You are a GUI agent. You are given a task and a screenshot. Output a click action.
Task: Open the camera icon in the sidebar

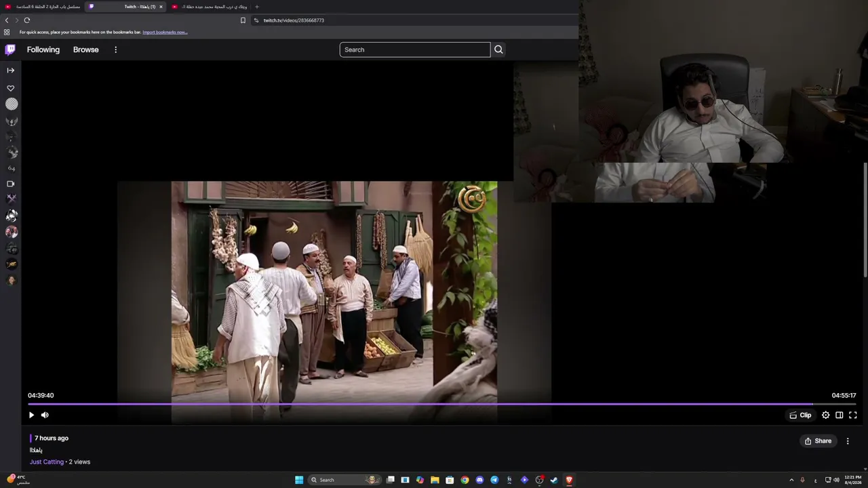10,184
